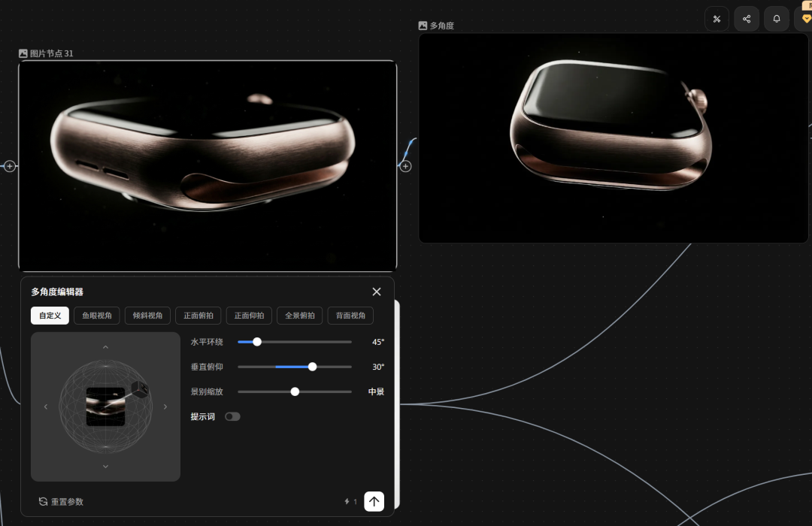Image resolution: width=812 pixels, height=526 pixels.
Task: Click the plus connector left of image node
Action: pyautogui.click(x=10, y=166)
